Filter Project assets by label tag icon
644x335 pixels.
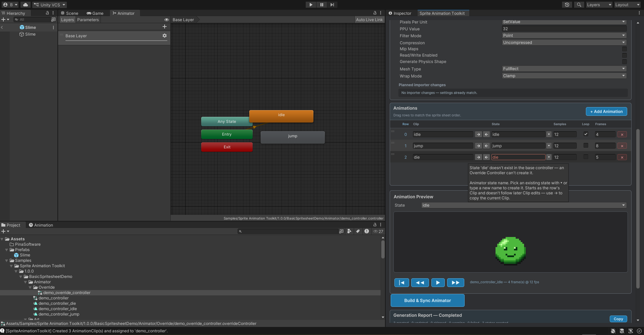[x=358, y=231]
